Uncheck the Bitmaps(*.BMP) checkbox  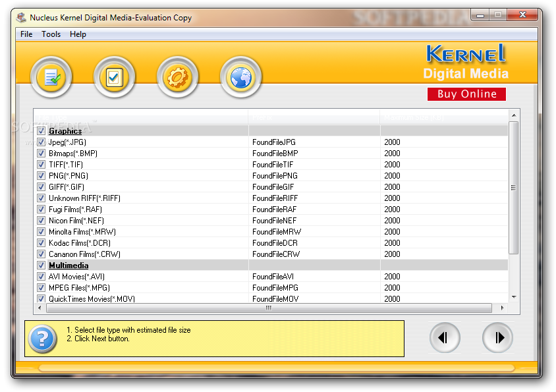point(41,153)
